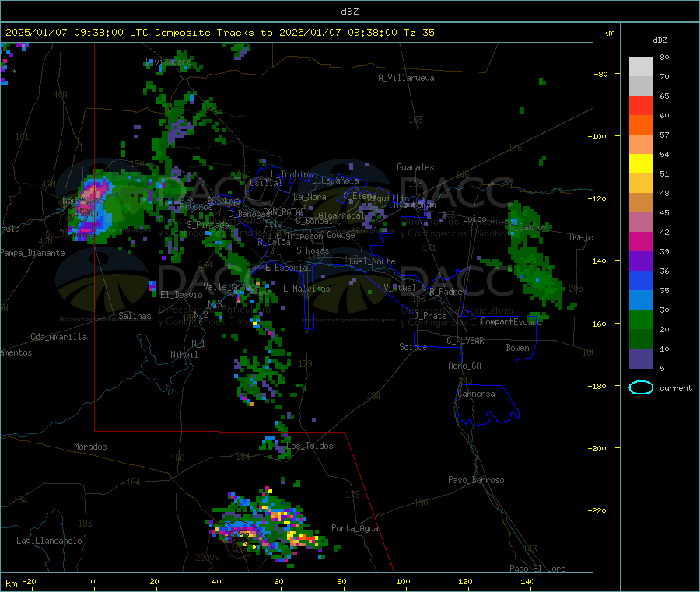The height and width of the screenshot is (592, 700).
Task: Click the 'Nihuil' place label
Action: [x=184, y=355]
